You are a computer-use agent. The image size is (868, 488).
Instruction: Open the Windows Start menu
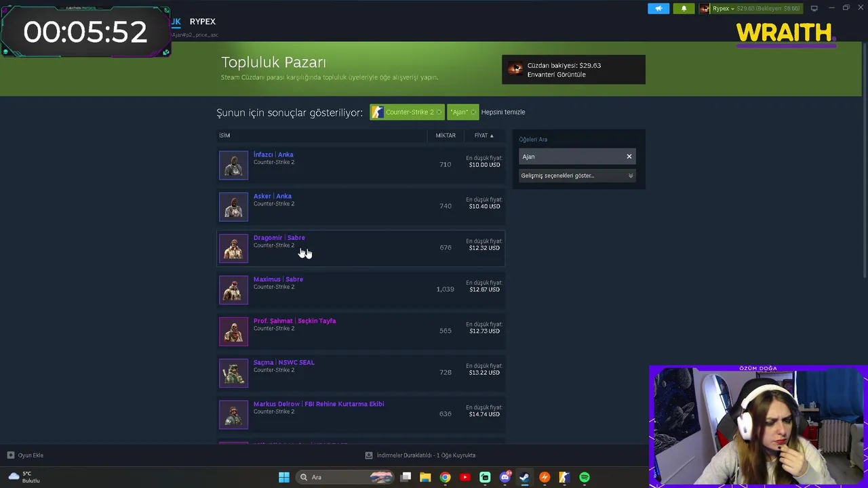coord(284,477)
